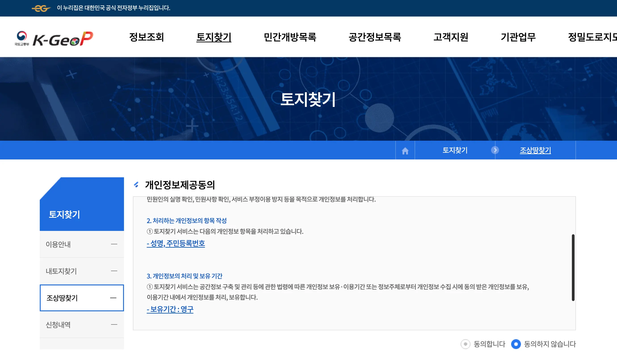
Task: Click the dash icon beside 신청내역
Action: [114, 324]
